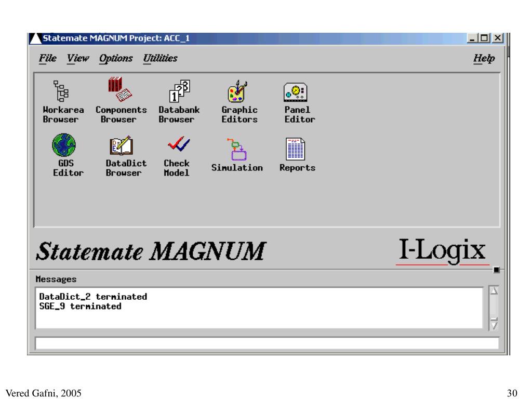Viewport: 532px width, 399px height.
Task: Click the Messages scrollbar up arrow
Action: pos(494,291)
